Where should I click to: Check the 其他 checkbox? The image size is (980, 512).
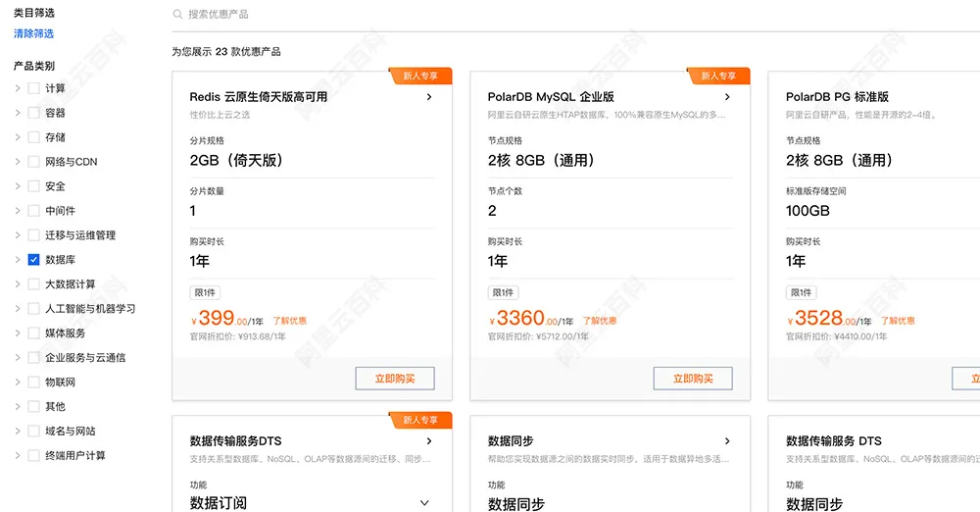(x=33, y=406)
